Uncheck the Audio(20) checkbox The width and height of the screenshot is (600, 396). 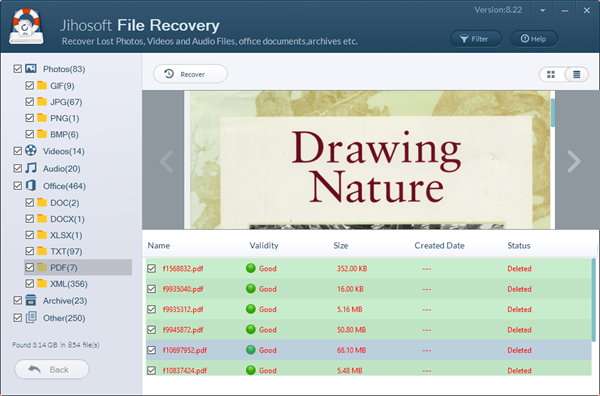[x=18, y=168]
